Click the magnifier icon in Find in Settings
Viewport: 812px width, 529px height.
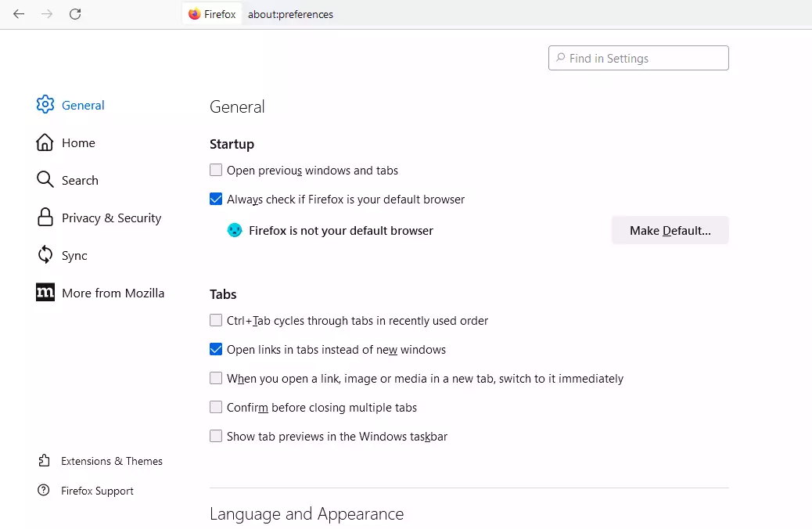point(560,57)
